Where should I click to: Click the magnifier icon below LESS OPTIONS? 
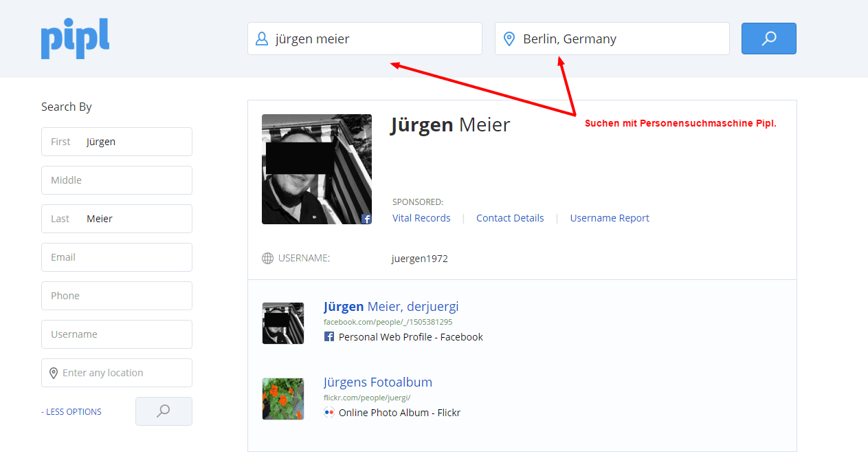(x=164, y=411)
